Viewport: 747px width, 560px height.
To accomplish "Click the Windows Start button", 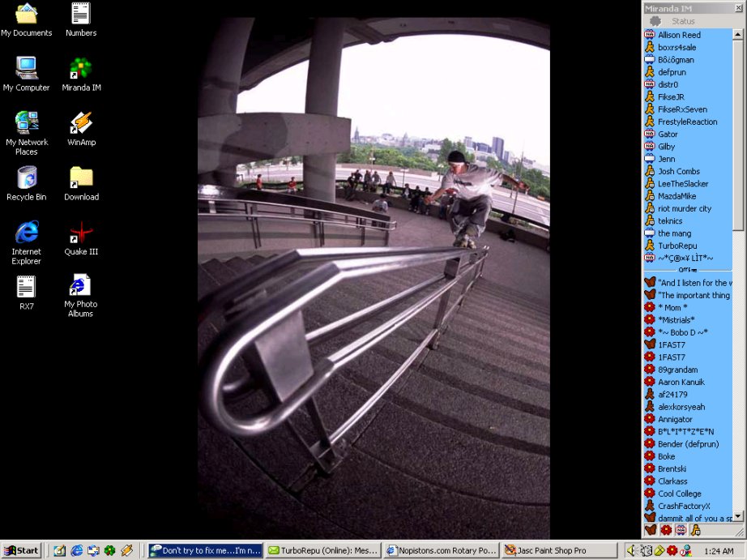I will pyautogui.click(x=22, y=550).
